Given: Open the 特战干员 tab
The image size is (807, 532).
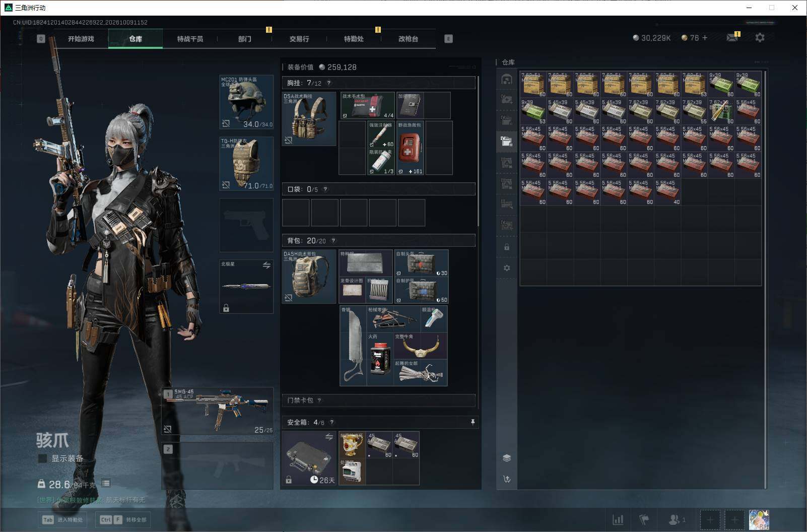Looking at the screenshot, I should click(190, 39).
